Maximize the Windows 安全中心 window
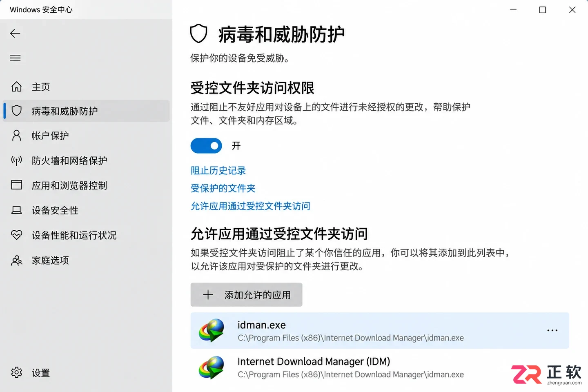Screen dimensions: 588x392 point(542,10)
